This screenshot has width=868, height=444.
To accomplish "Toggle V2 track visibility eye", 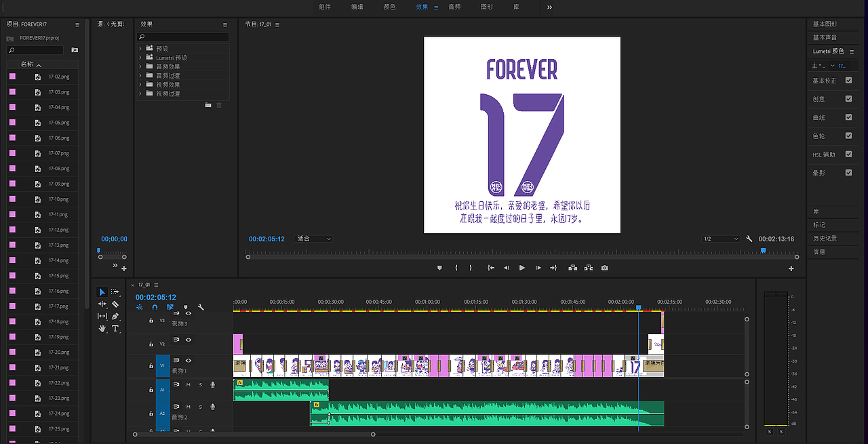I will [x=189, y=340].
